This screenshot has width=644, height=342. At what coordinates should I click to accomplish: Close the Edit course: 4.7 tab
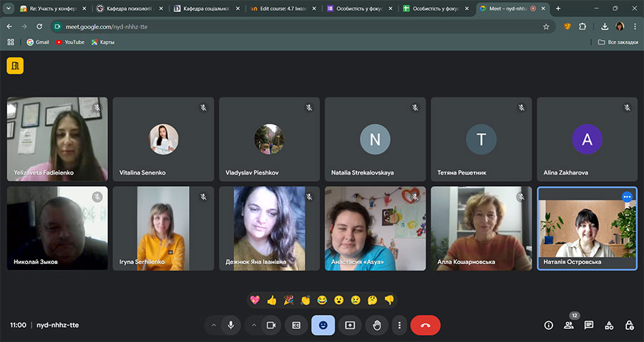[x=314, y=8]
